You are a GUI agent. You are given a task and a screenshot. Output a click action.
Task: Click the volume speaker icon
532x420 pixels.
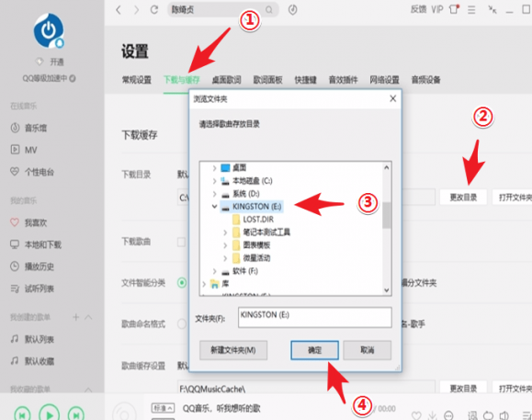tap(504, 415)
